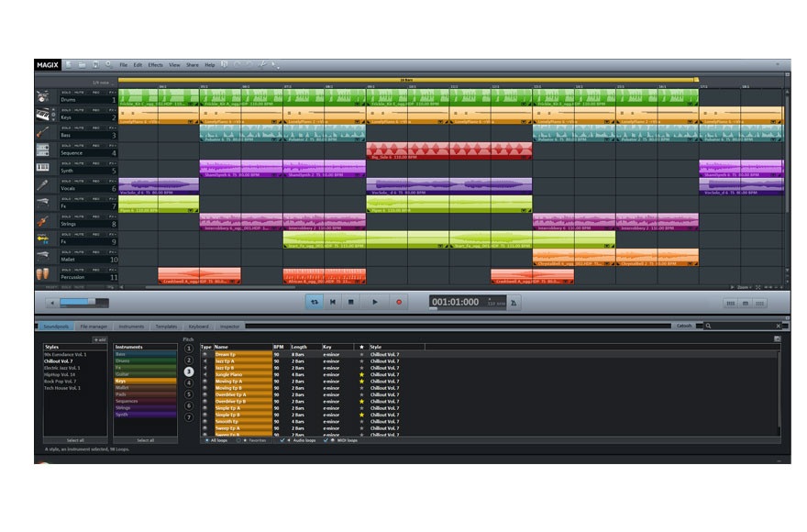Viewport: 807px width, 532px height.
Task: Start playback with the play button
Action: (x=375, y=303)
